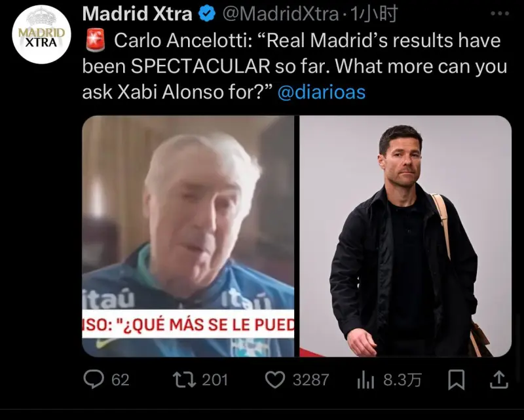Image resolution: width=524 pixels, height=420 pixels.
Task: Open the three-dot more options menu
Action: click(x=500, y=14)
